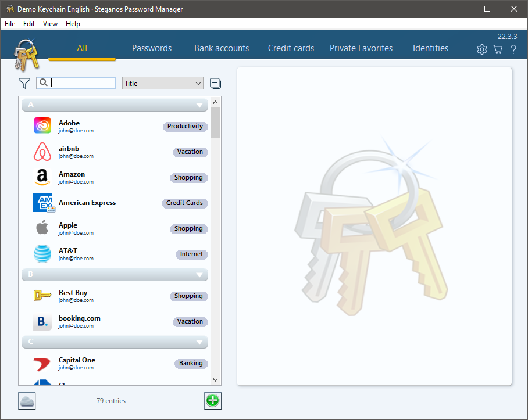
Task: Click the scroll down arrow of list
Action: (216, 380)
